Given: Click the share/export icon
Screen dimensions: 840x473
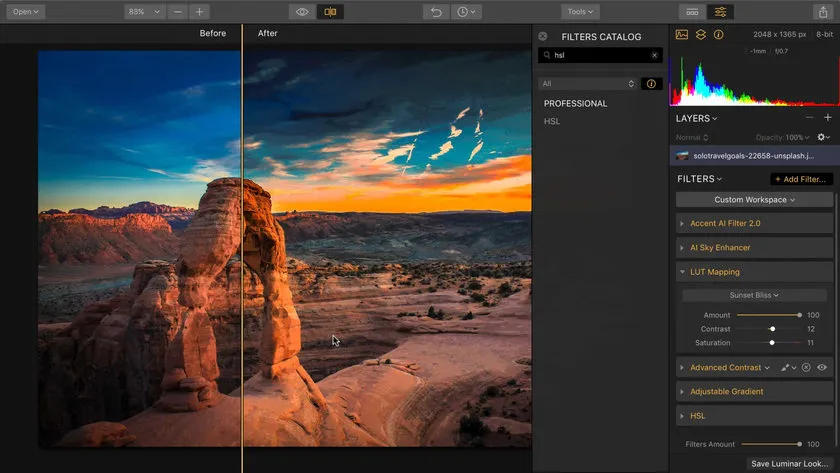Looking at the screenshot, I should tap(822, 12).
